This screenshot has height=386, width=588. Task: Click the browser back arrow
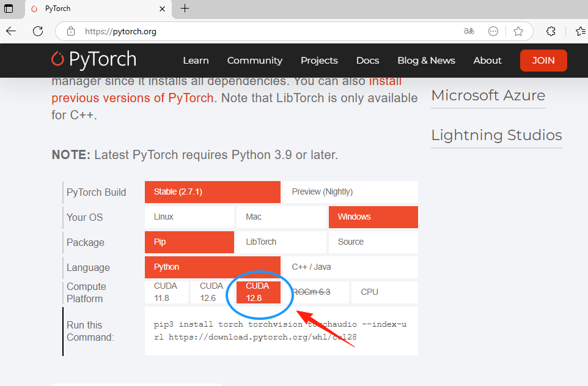[x=11, y=31]
